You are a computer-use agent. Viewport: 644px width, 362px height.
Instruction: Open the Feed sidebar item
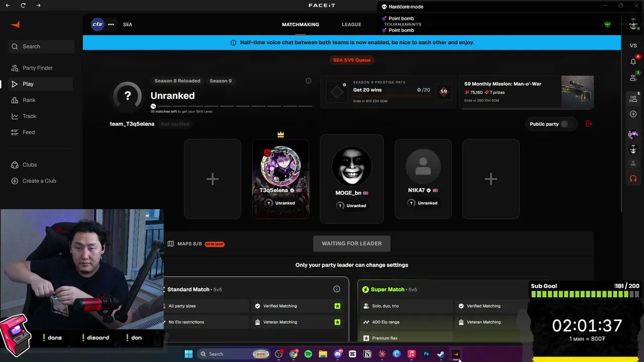pyautogui.click(x=29, y=132)
